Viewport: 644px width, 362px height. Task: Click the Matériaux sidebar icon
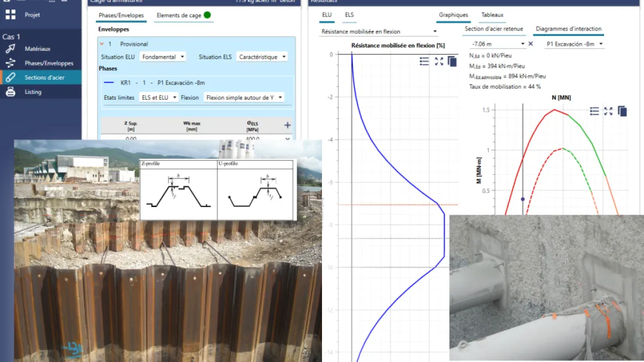point(10,49)
